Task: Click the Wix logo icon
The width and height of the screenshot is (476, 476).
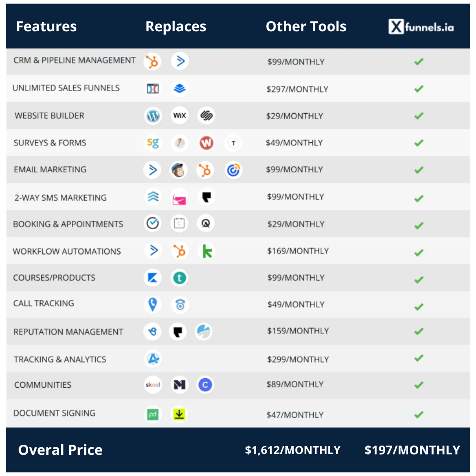Action: pyautogui.click(x=179, y=116)
